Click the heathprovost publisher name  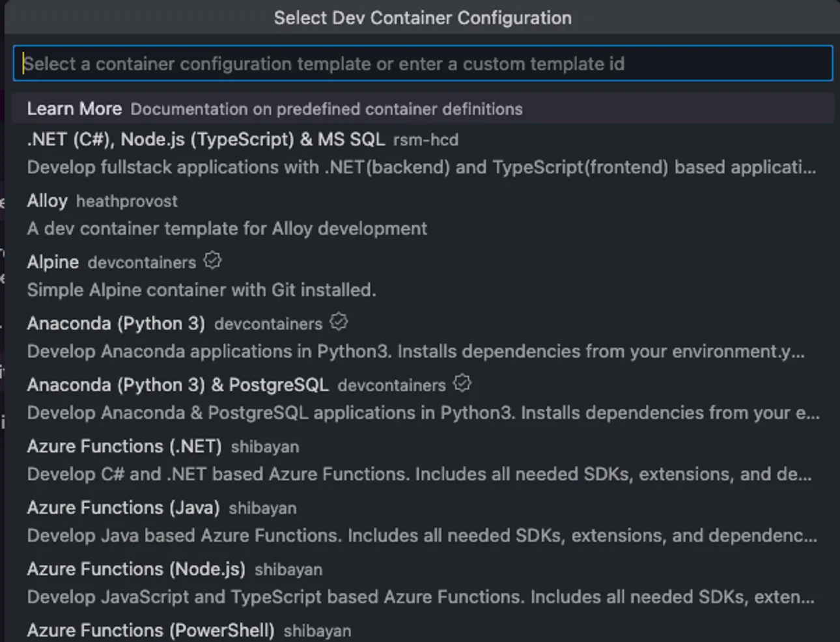pyautogui.click(x=127, y=202)
